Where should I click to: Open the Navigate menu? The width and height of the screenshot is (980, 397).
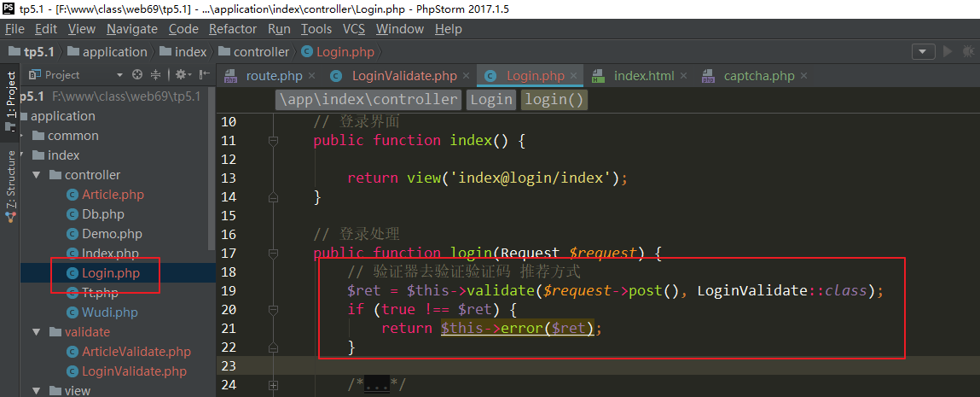click(x=132, y=29)
